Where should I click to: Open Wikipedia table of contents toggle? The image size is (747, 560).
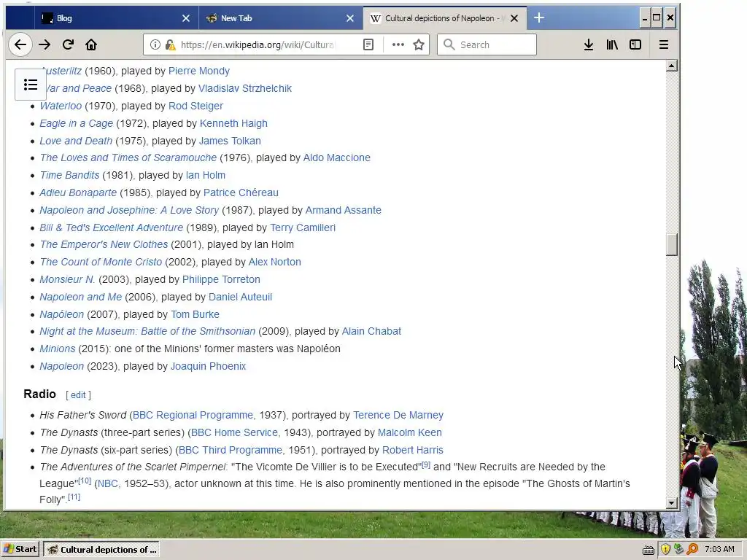[31, 85]
